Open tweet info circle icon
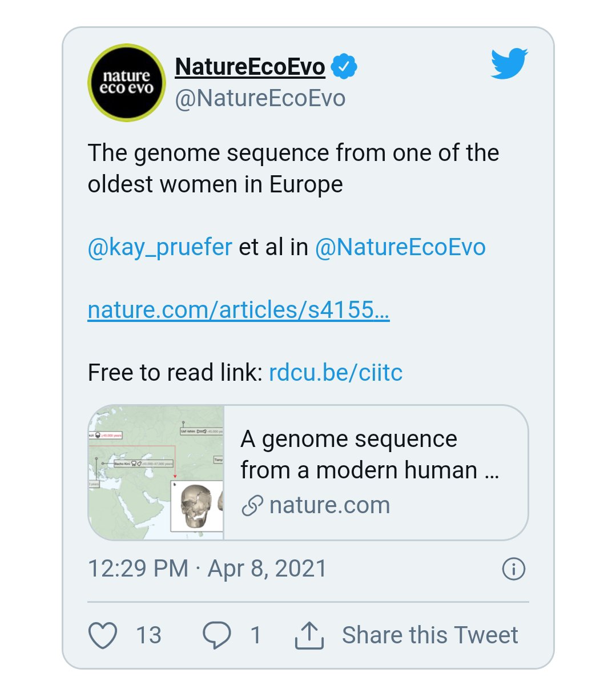The height and width of the screenshot is (693, 616). pos(513,569)
